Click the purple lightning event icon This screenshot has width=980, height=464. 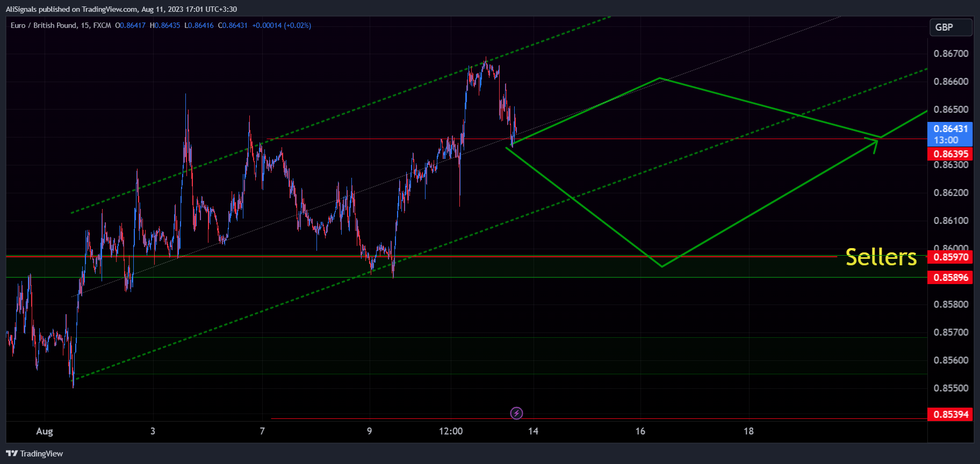(516, 413)
